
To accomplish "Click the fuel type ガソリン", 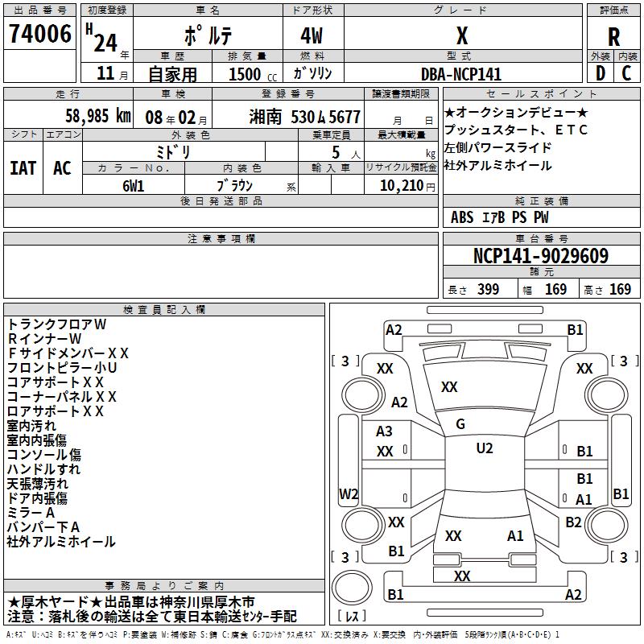I will click(x=312, y=73).
